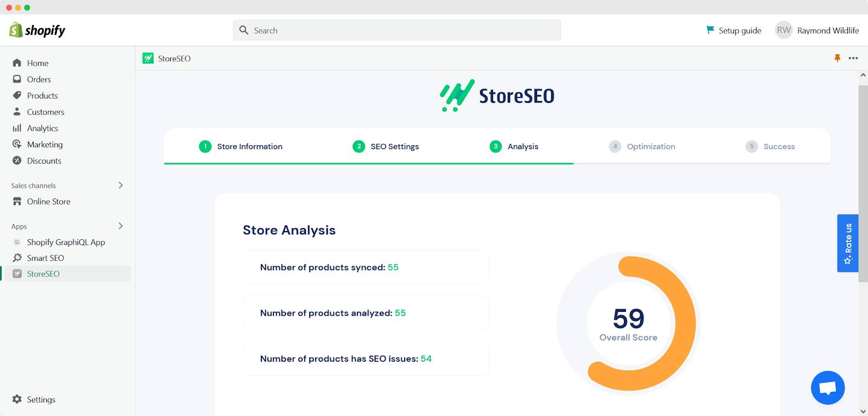
Task: Click the Online Store shop icon
Action: coord(17,201)
